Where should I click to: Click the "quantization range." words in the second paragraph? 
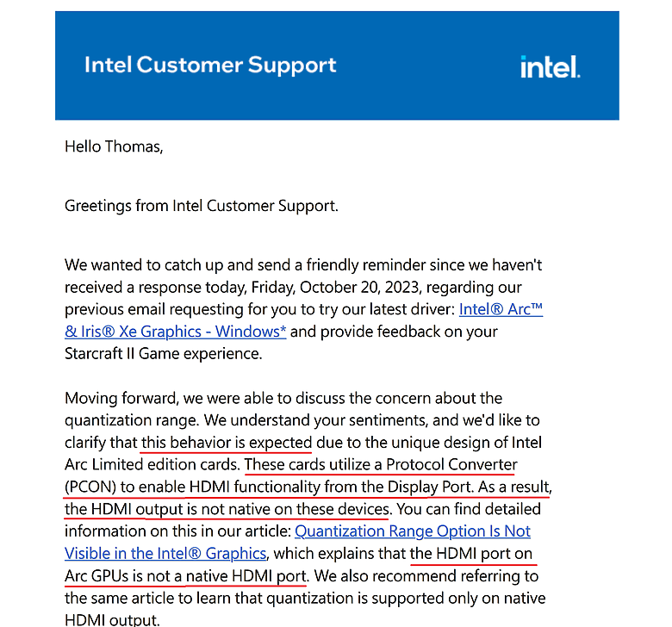coord(132,420)
